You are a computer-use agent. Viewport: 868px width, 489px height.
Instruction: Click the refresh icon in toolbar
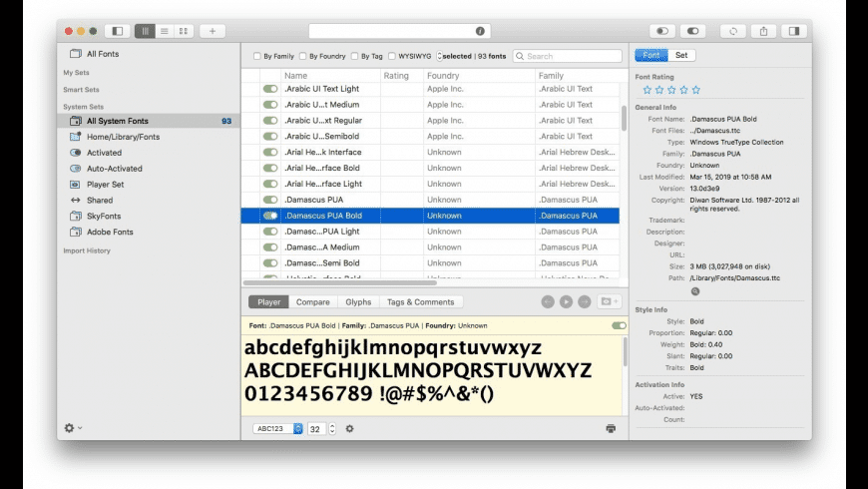[x=733, y=31]
